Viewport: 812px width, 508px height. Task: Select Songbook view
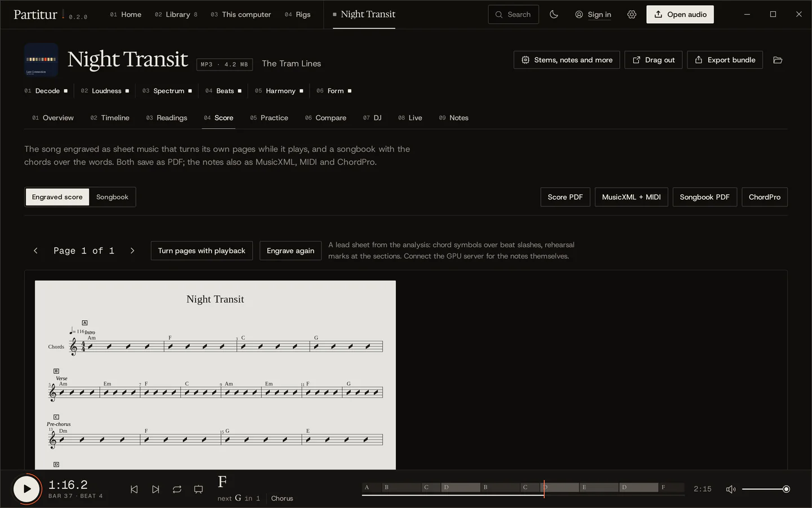click(112, 197)
